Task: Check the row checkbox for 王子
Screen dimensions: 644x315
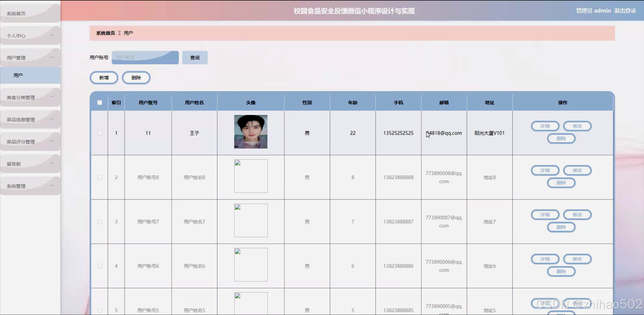Action: pyautogui.click(x=100, y=133)
